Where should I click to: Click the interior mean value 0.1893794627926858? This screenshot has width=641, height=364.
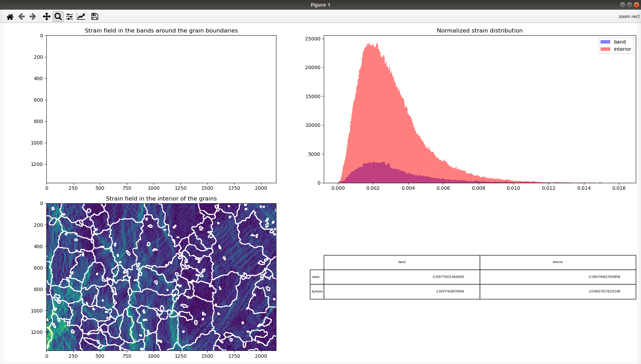[604, 277]
